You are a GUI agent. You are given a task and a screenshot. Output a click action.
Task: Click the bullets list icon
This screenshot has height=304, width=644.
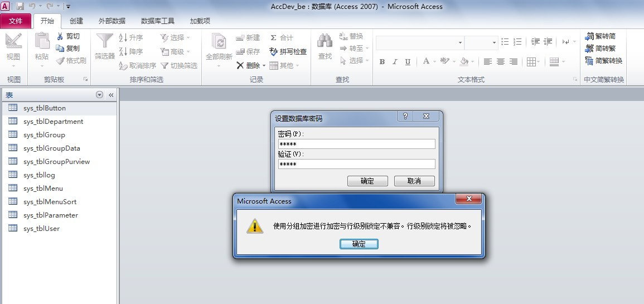[x=505, y=42]
